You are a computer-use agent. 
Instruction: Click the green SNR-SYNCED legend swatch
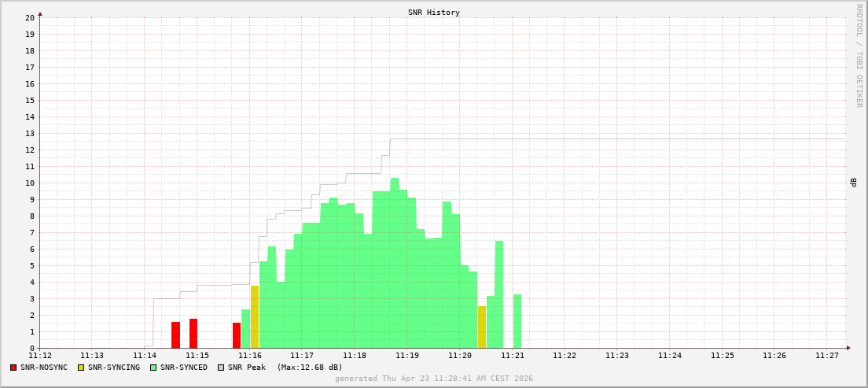153,368
